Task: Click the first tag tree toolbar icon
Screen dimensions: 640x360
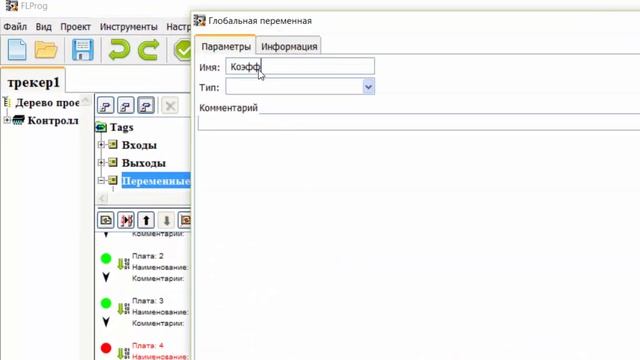Action: [x=106, y=106]
